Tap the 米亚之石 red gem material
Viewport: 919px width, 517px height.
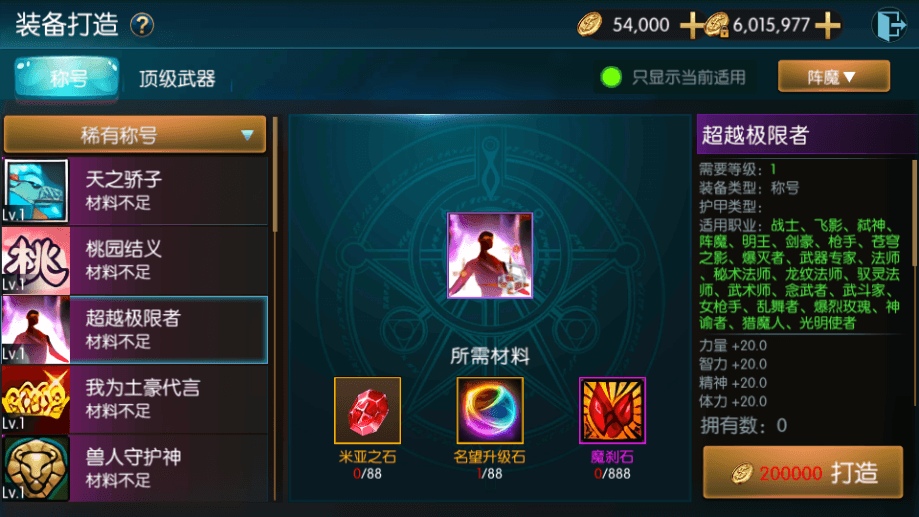(x=367, y=410)
